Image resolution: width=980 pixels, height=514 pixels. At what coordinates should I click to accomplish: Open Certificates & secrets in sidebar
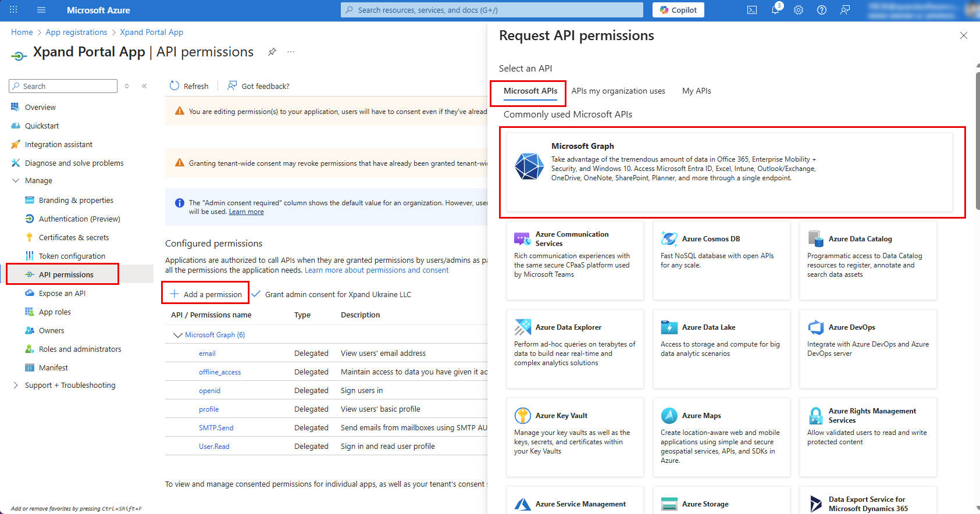tap(74, 237)
